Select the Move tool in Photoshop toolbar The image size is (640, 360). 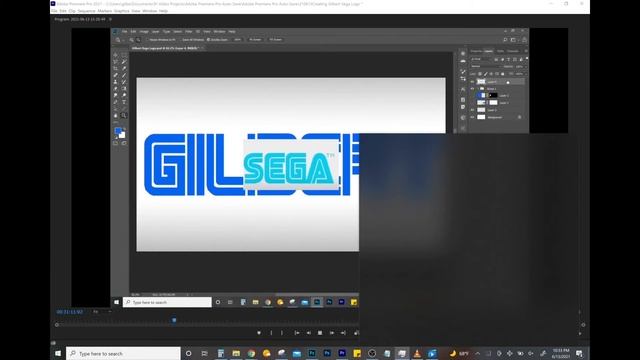115,55
